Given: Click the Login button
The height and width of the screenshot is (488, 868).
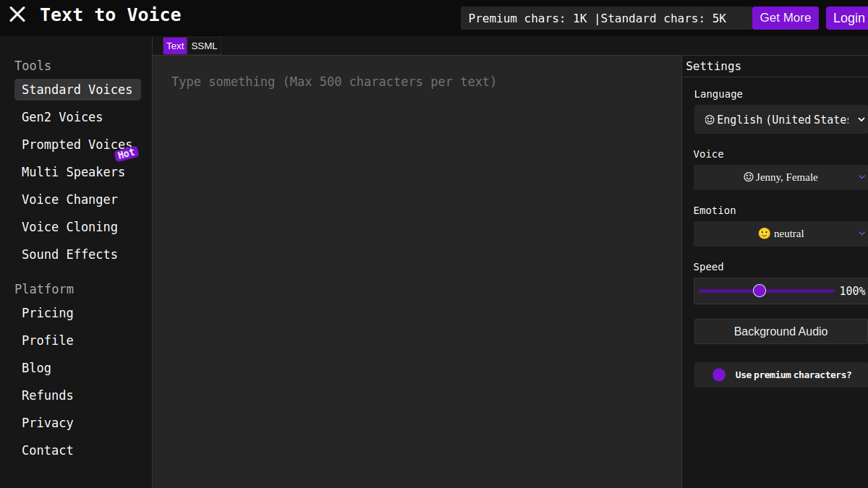Looking at the screenshot, I should pyautogui.click(x=848, y=18).
